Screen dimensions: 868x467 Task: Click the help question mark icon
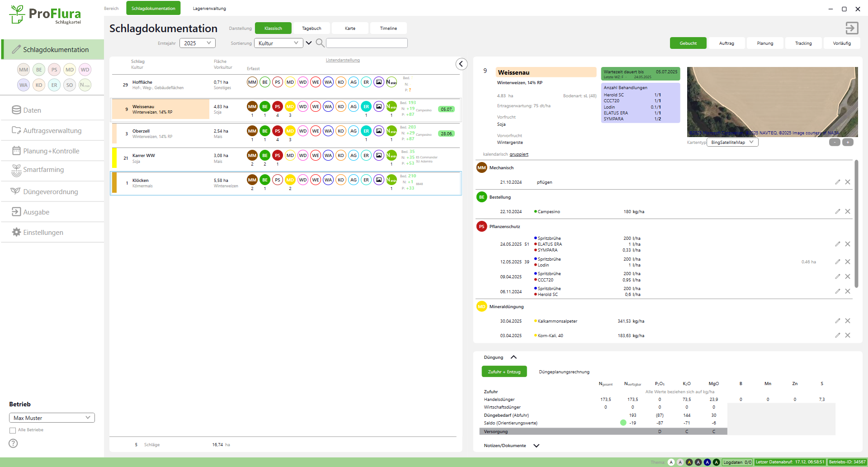coord(14,443)
